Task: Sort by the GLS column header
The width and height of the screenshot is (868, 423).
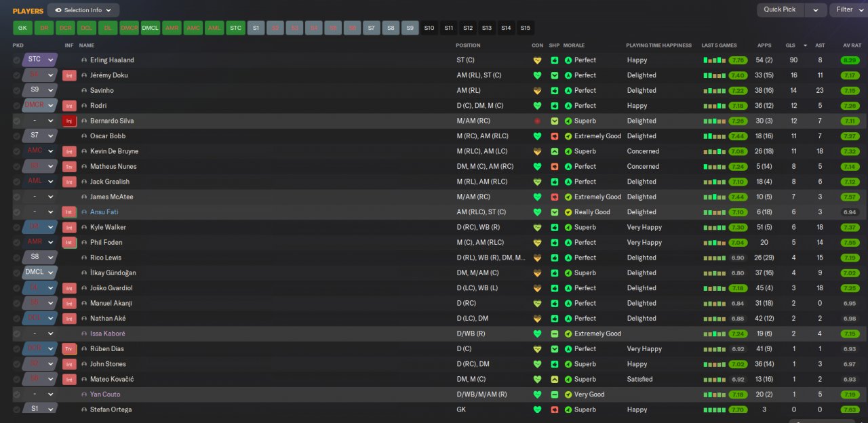Action: (x=790, y=45)
